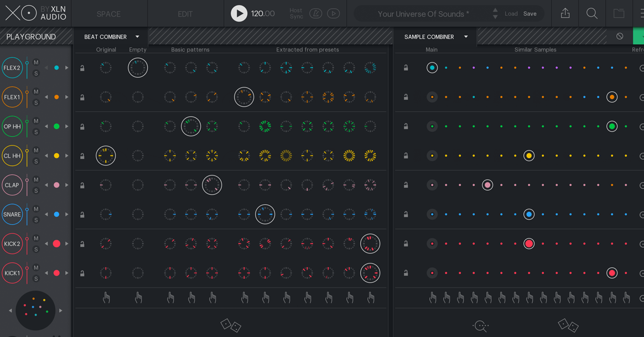
Task: Click the Save button for the preset
Action: (529, 13)
